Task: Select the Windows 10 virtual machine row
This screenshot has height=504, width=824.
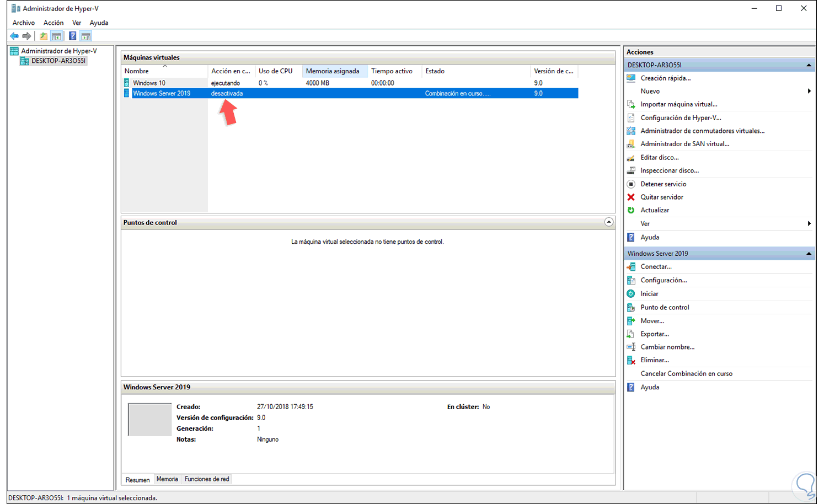Action: tap(350, 83)
